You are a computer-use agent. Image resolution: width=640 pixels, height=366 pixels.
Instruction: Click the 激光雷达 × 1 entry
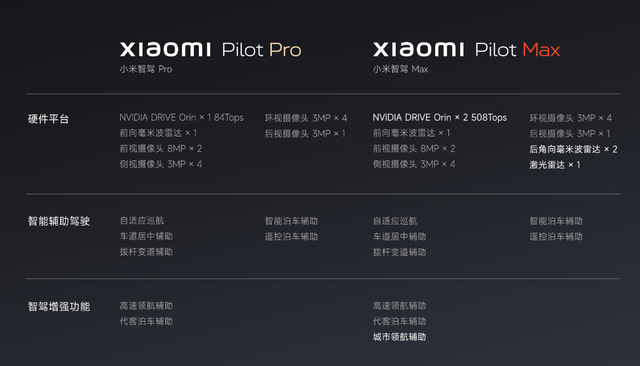(x=555, y=165)
